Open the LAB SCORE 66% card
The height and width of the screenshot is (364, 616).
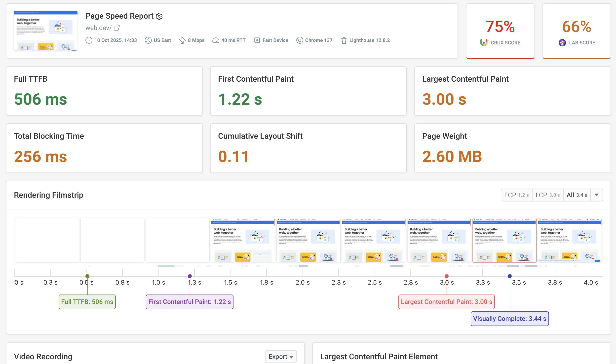pos(577,31)
